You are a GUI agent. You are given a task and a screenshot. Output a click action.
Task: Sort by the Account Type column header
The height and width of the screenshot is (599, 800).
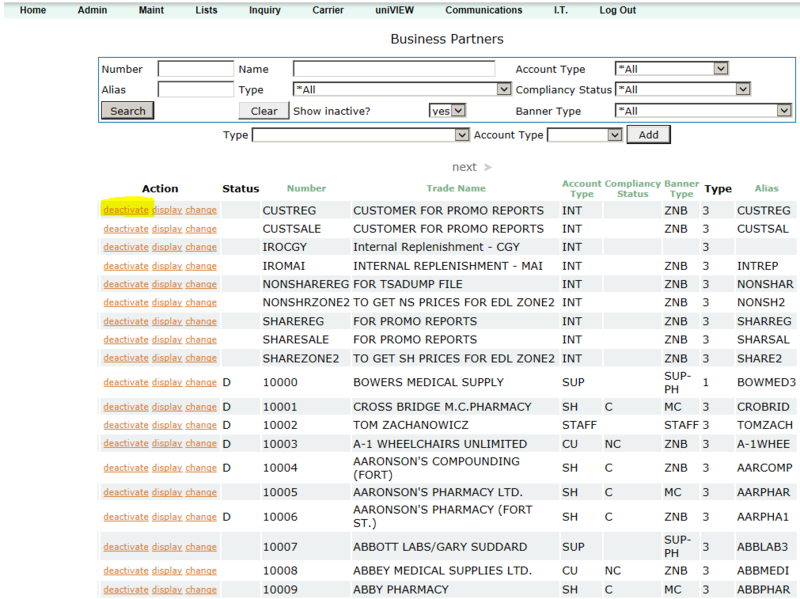pyautogui.click(x=582, y=188)
